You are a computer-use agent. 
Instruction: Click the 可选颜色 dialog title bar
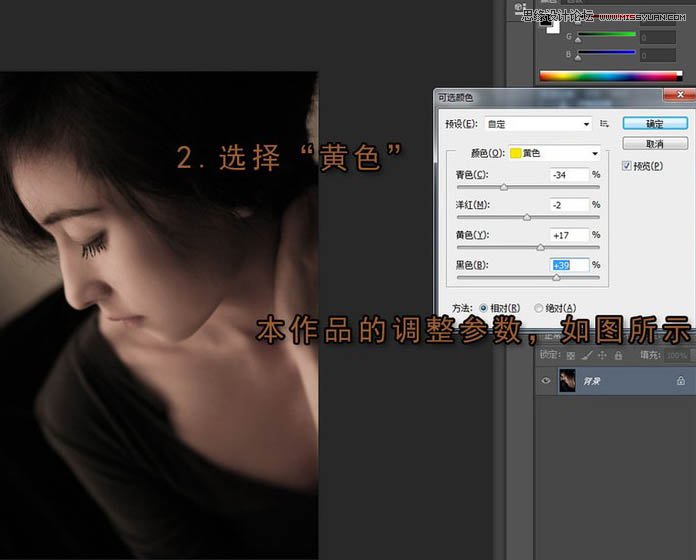[548, 97]
